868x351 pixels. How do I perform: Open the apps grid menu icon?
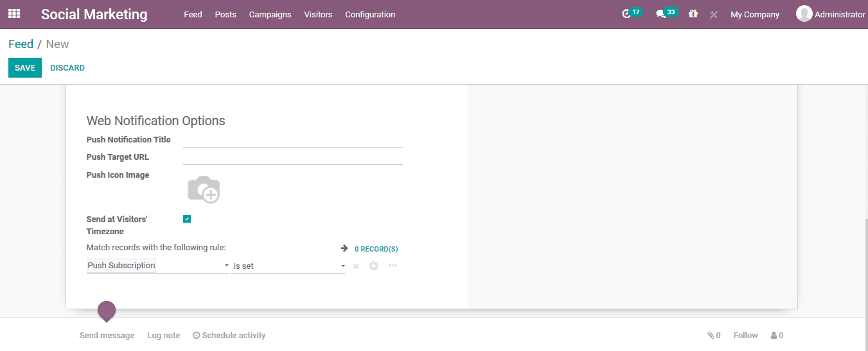(x=14, y=13)
